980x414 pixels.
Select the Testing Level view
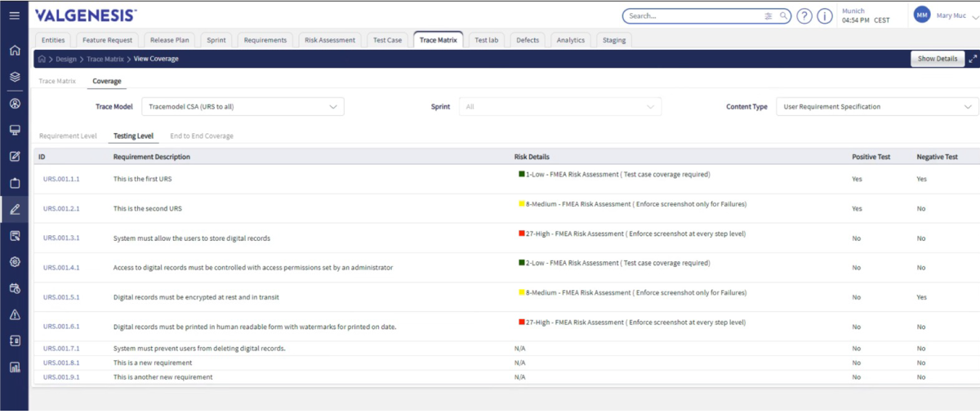(133, 136)
